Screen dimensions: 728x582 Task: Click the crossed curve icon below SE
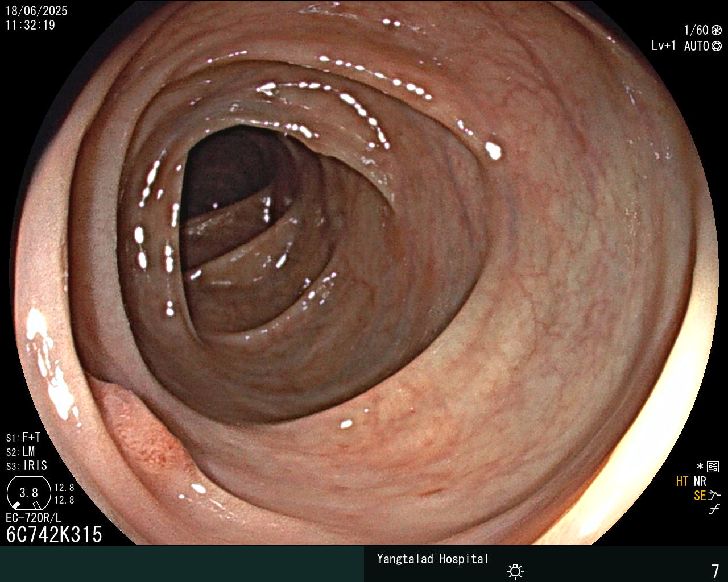714,509
